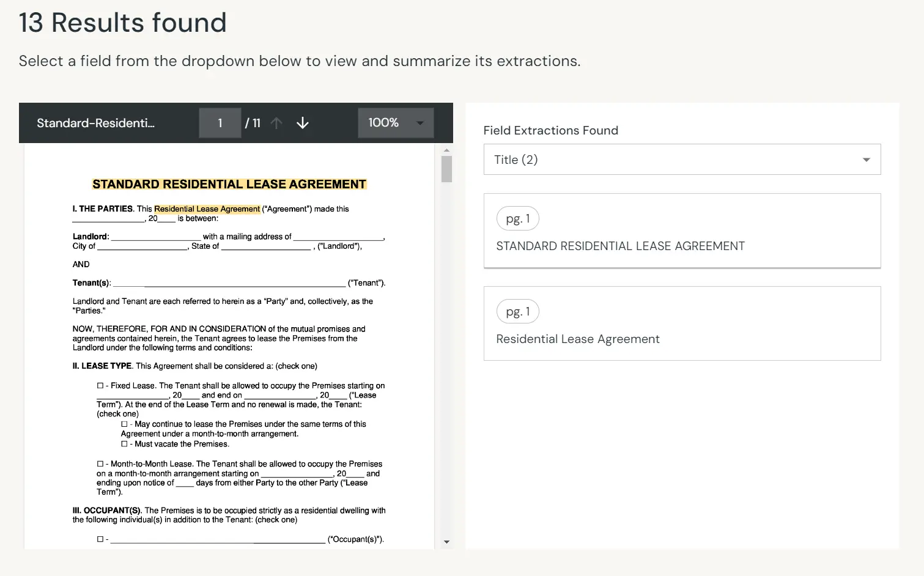924x576 pixels.
Task: Click the pg. 1 badge on first extraction
Action: [517, 218]
